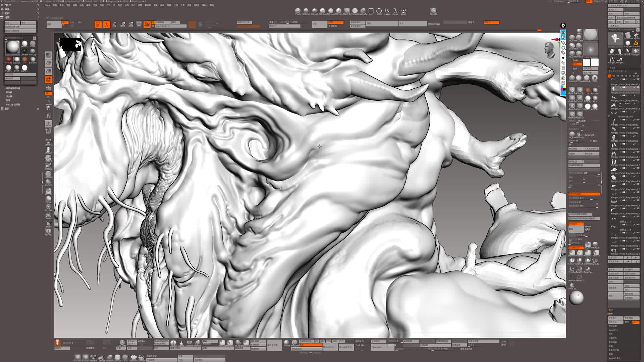Choose the SkinShade material ball
644x362 pixels.
tap(24, 44)
